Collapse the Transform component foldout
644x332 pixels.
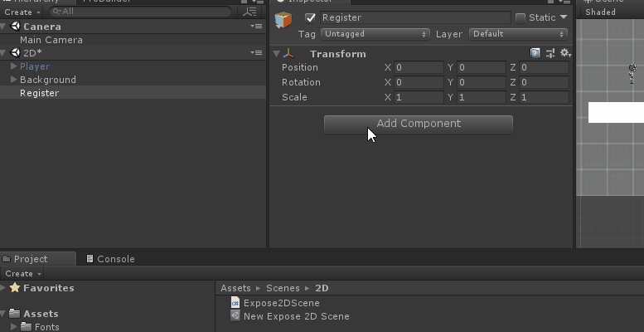coord(276,54)
